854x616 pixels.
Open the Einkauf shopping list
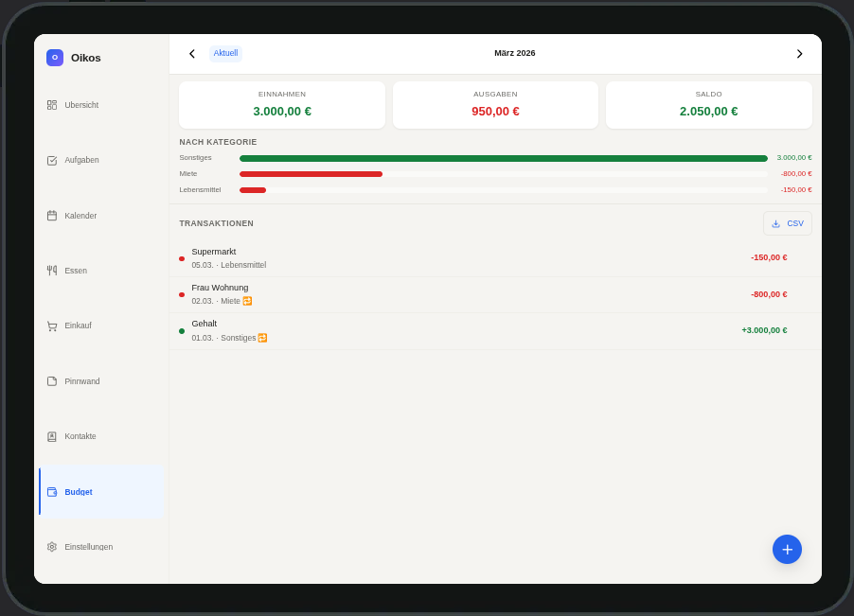click(x=101, y=326)
